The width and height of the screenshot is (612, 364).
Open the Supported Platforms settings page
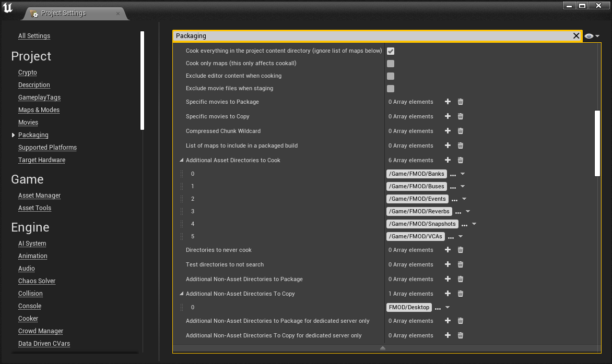48,148
